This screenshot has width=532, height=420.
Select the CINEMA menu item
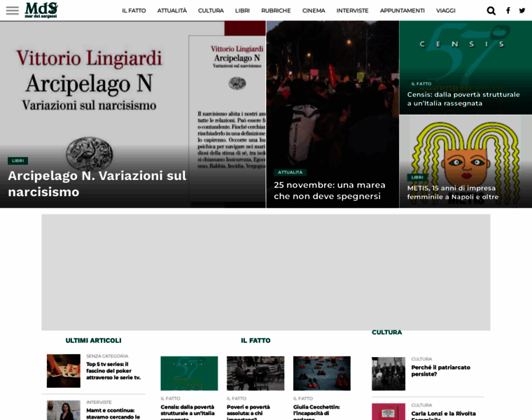(x=314, y=11)
